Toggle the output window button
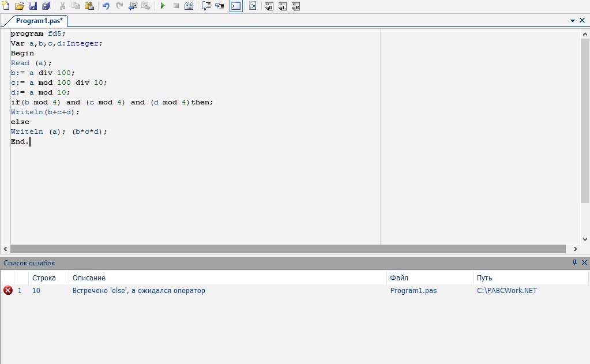The width and height of the screenshot is (590, 364). coord(236,6)
